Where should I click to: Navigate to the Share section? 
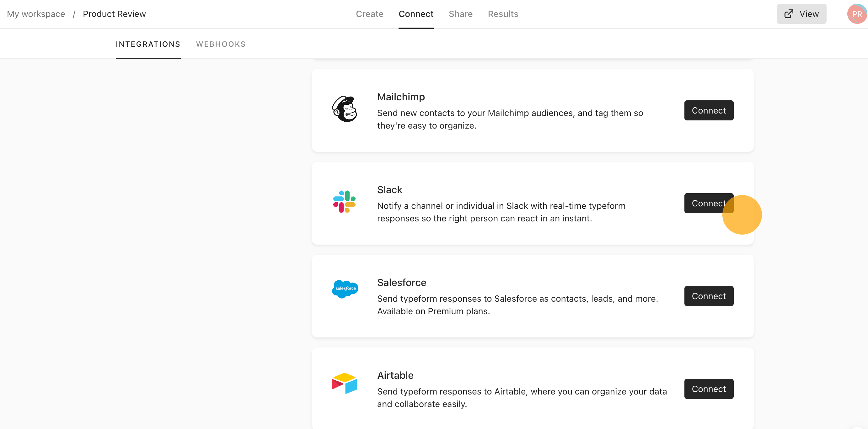(461, 14)
